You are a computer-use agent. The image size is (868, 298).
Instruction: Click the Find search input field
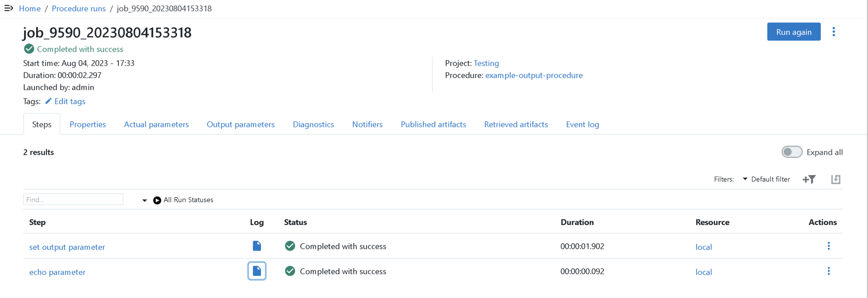(73, 199)
